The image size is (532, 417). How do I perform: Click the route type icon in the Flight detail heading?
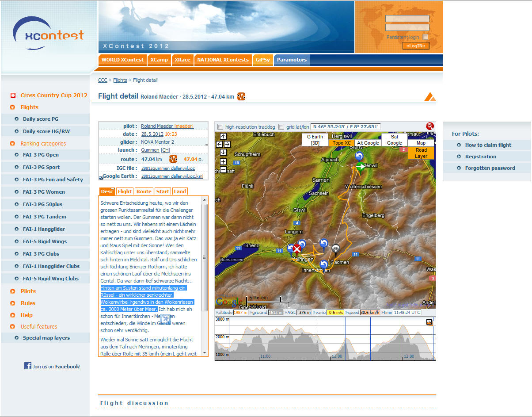coord(241,96)
